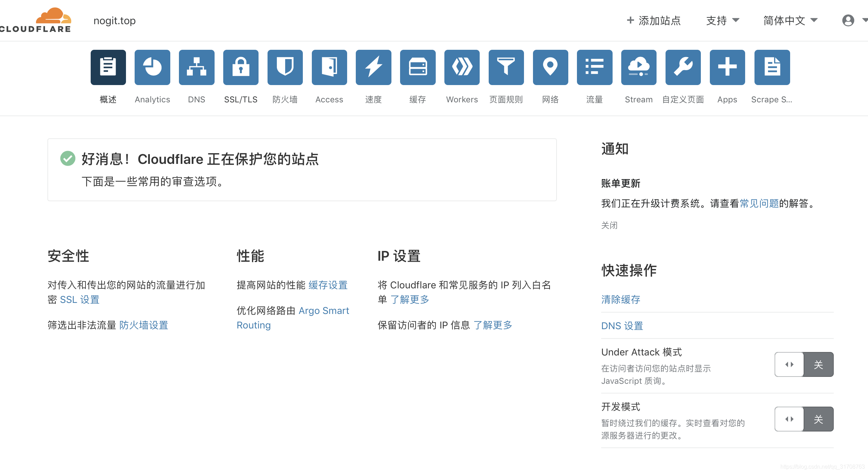Open the 概述 overview clipboard icon
868x473 pixels.
(x=108, y=67)
